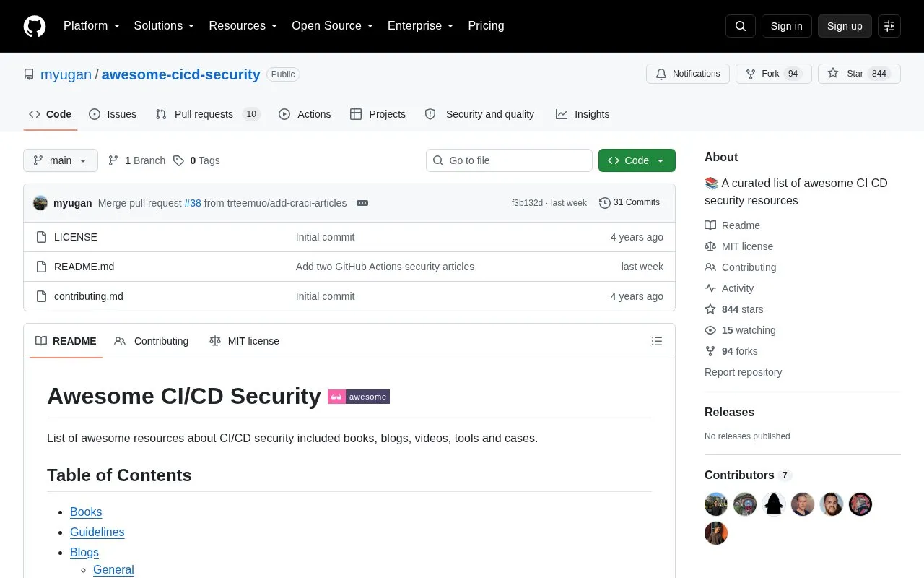Open the myugan owner profile link
924x578 pixels.
[66, 74]
